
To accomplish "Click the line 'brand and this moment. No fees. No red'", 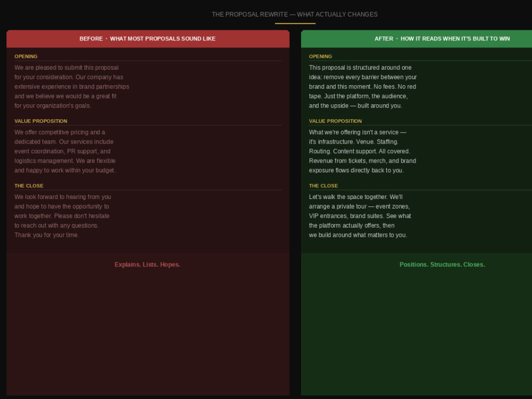I will point(362,87).
